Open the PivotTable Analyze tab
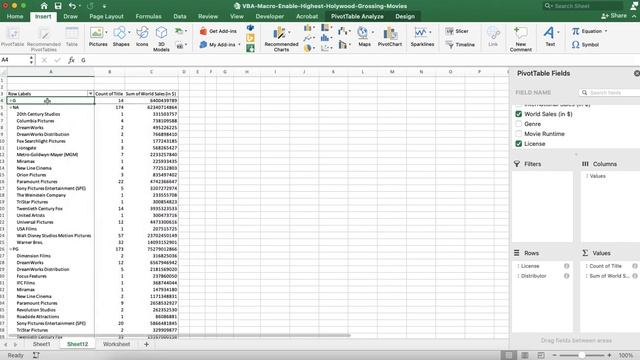 pos(357,16)
